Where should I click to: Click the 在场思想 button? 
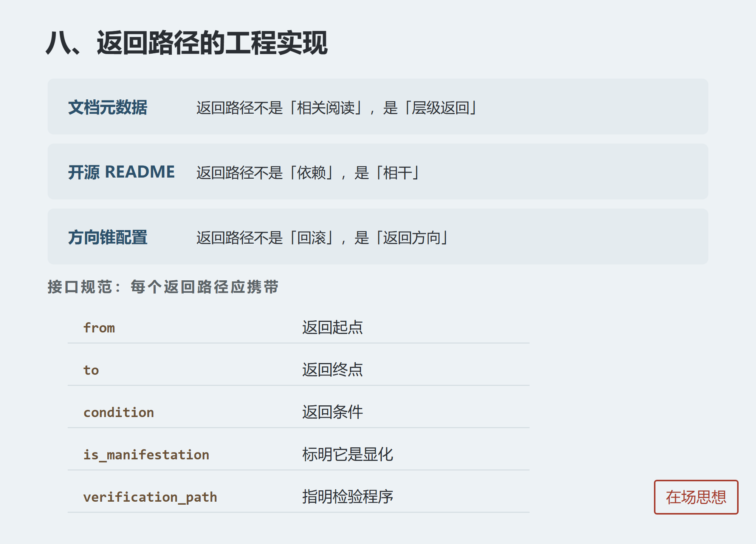[696, 497]
